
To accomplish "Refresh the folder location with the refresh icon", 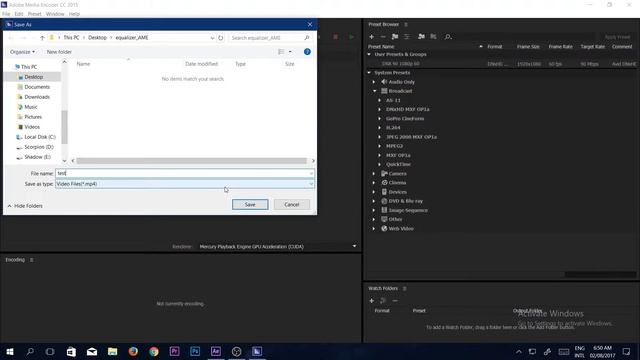I will click(220, 38).
